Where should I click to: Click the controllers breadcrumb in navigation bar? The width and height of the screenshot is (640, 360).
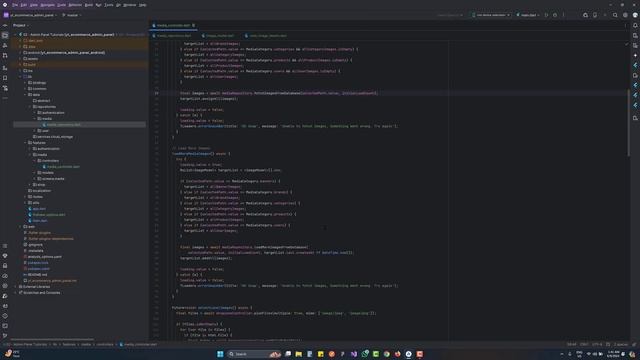[105, 344]
